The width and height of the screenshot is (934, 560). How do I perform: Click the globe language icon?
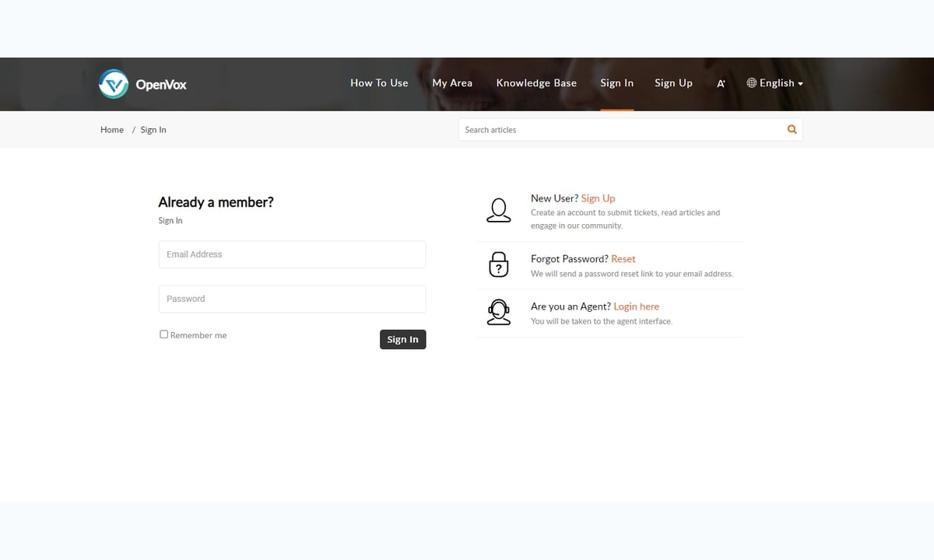coord(751,82)
